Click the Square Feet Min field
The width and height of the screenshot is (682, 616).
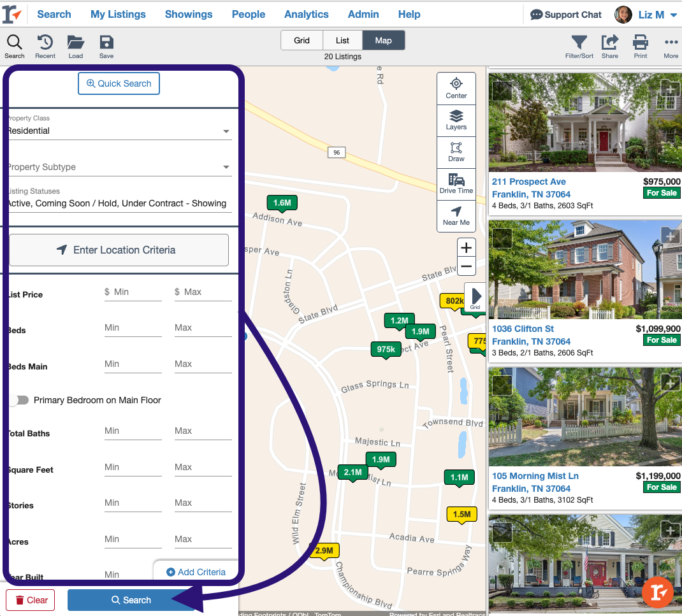coord(133,468)
